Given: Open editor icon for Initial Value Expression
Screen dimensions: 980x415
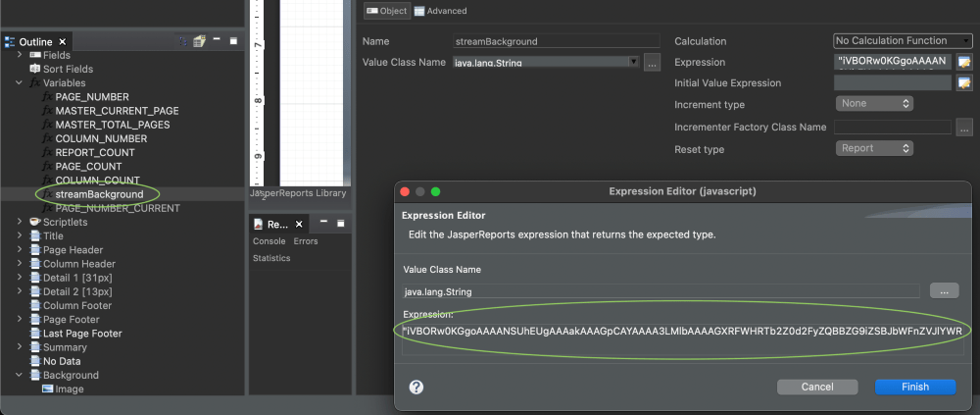Looking at the screenshot, I should pyautogui.click(x=964, y=83).
